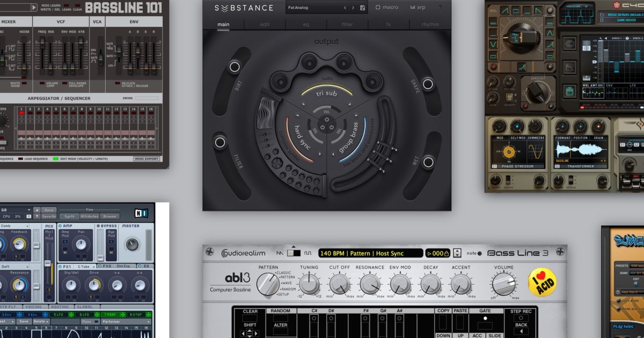Click the ABL3 VOLUME knob

[504, 283]
